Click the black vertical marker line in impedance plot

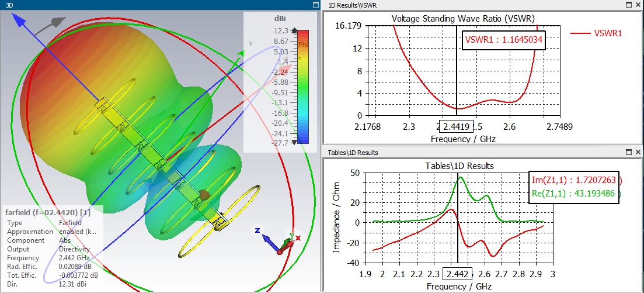tap(458, 218)
